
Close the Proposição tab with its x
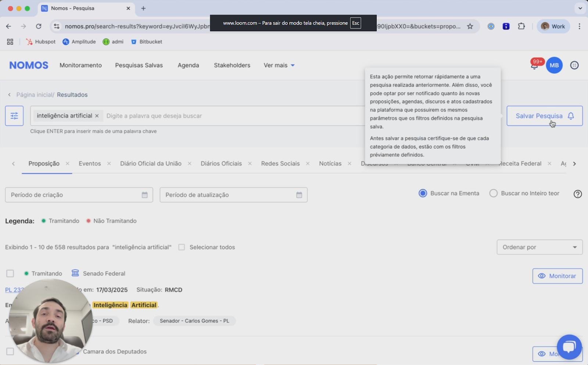tap(67, 163)
